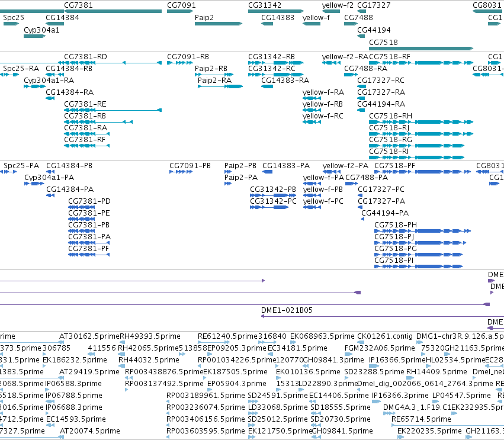Image resolution: width=504 pixels, height=440 pixels.
Task: Click the CK01261.contig label
Action: pos(385,336)
